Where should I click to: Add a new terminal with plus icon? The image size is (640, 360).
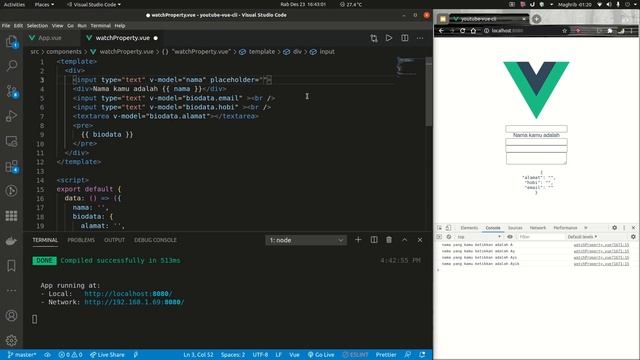pos(358,240)
